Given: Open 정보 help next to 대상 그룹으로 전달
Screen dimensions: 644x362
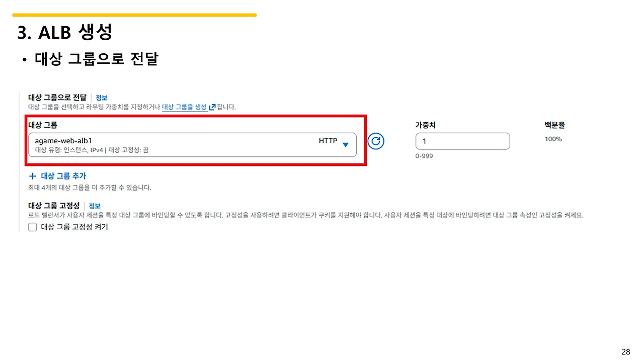Looking at the screenshot, I should pos(101,97).
